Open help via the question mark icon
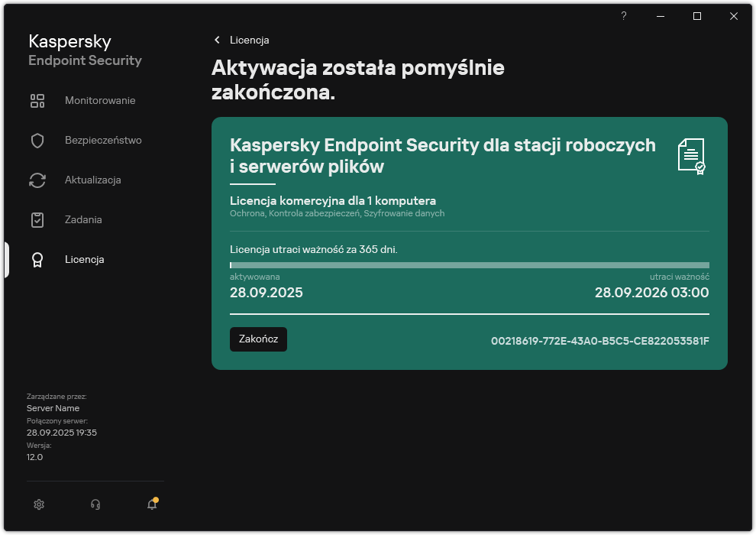Screen dimensions: 756x535 pos(623,16)
